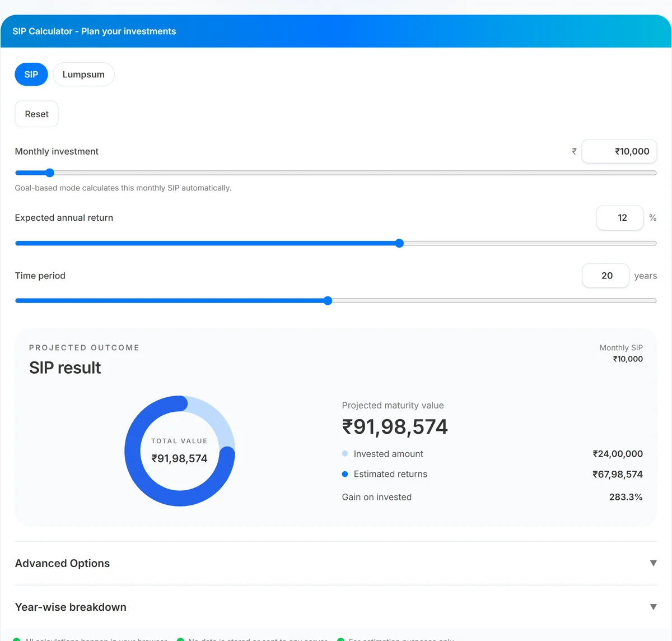Click the years unit label

click(645, 276)
